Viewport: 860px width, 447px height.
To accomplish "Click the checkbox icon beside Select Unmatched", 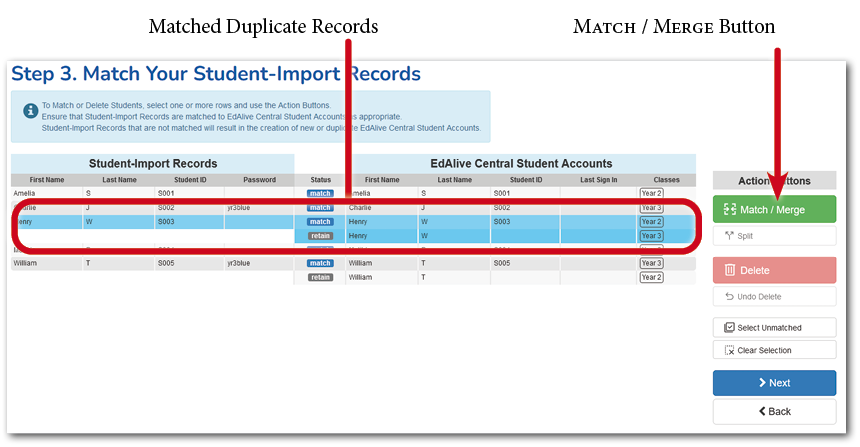I will 729,327.
